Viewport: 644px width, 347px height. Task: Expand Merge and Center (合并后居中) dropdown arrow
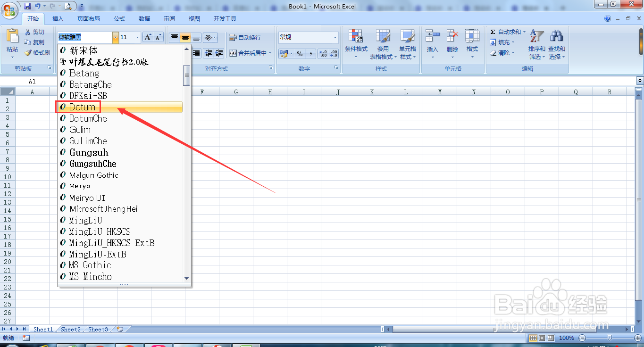(270, 53)
